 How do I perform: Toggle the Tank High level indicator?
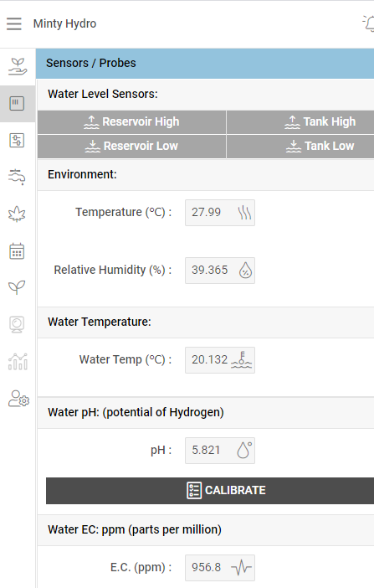coord(300,122)
